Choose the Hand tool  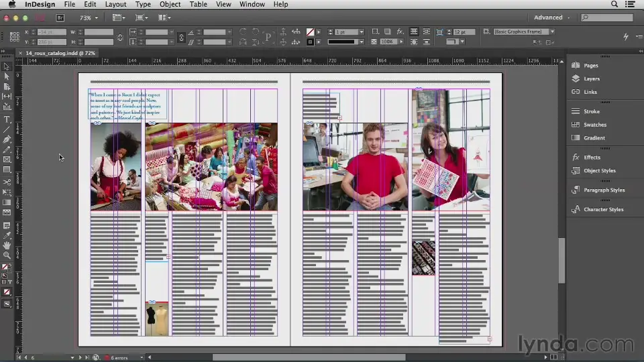pyautogui.click(x=7, y=245)
